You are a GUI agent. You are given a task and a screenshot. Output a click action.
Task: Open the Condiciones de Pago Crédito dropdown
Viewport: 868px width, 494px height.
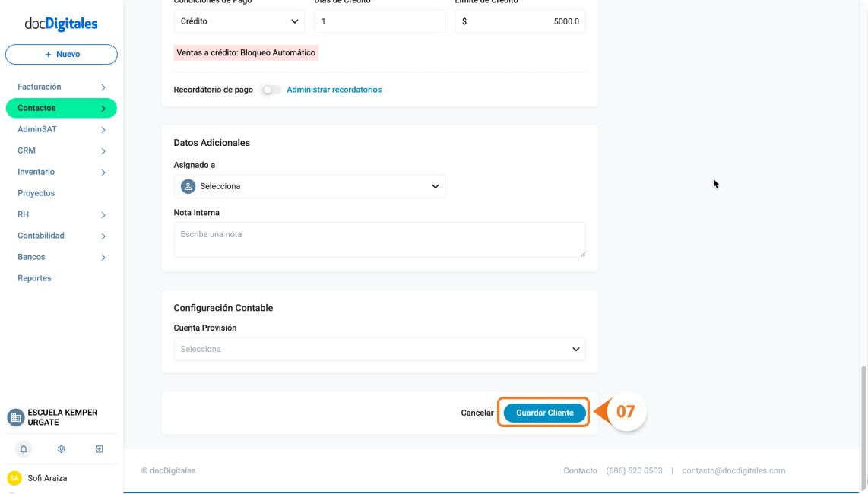239,21
